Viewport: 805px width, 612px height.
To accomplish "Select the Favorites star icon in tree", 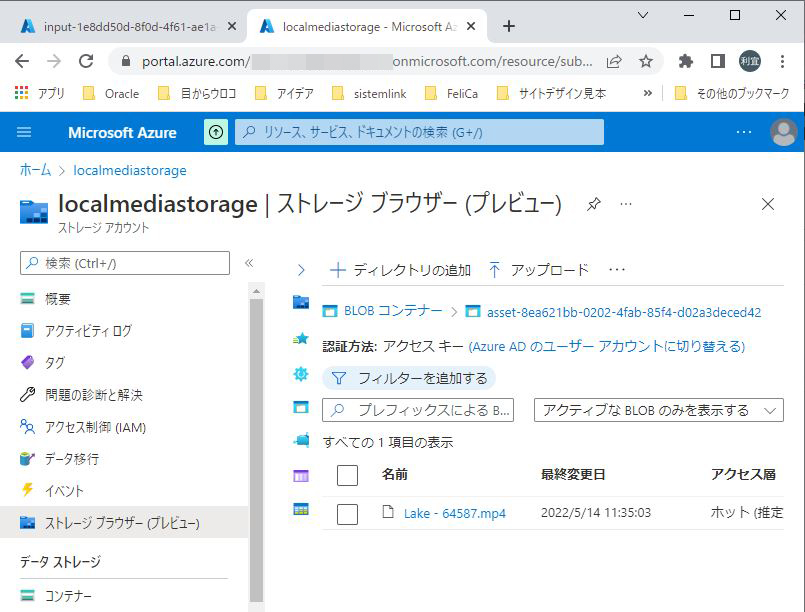I will [x=301, y=338].
